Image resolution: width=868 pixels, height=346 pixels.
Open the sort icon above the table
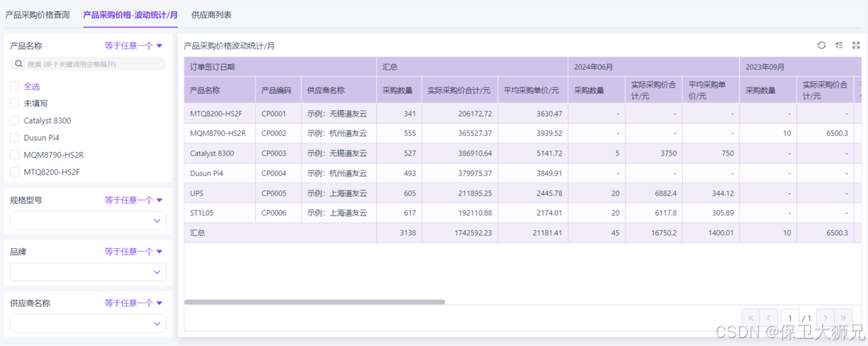point(839,46)
